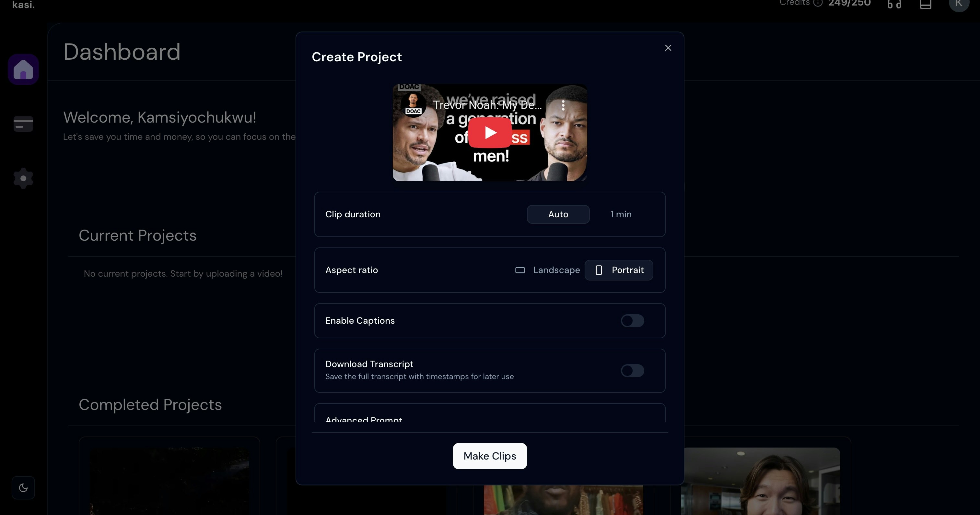The width and height of the screenshot is (980, 515).
Task: Open the book docs icon in header
Action: (925, 4)
